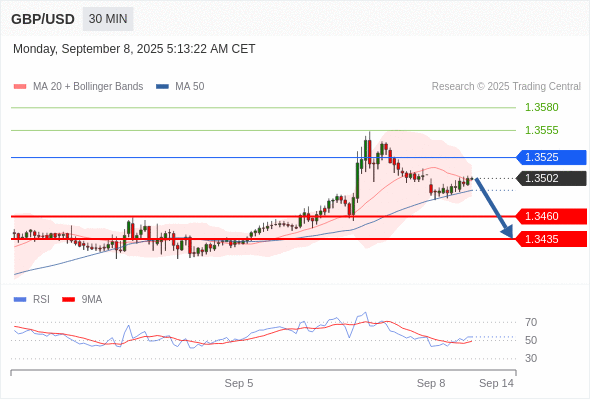Click the green 1.3580 resistance label

point(541,107)
